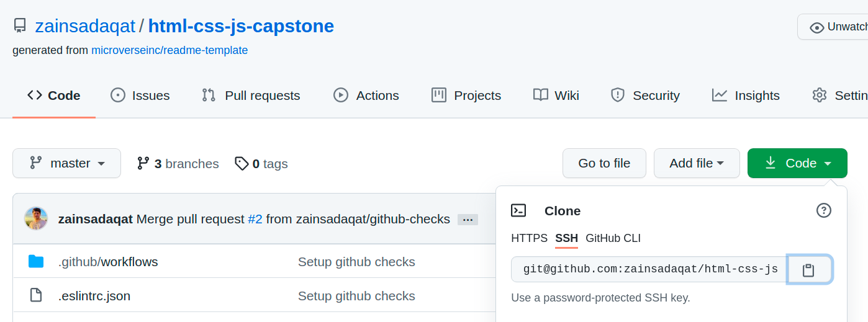Switch to HTTPS clone option
The height and width of the screenshot is (322, 868).
pyautogui.click(x=529, y=238)
